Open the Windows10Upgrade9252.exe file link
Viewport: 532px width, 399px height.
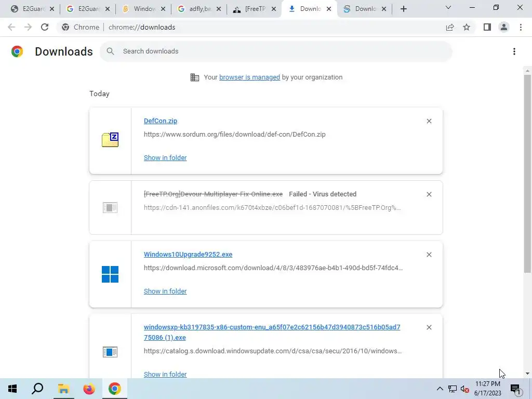[x=188, y=255]
